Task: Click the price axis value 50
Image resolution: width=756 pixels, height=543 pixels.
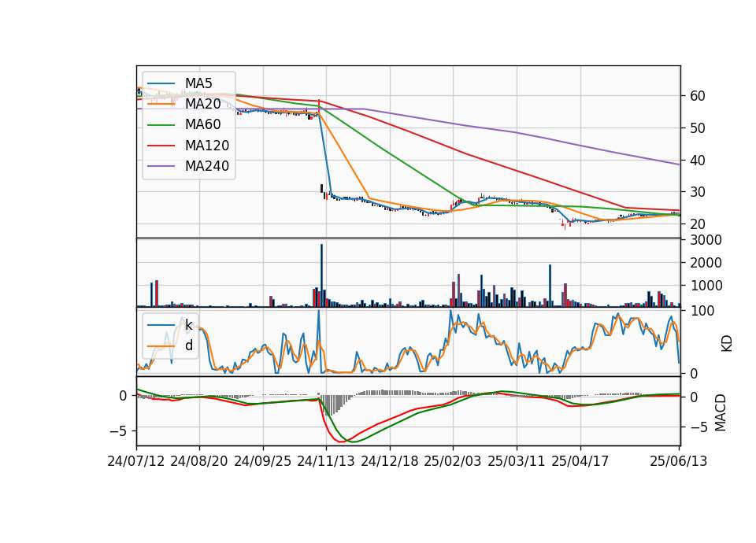Action: (698, 128)
